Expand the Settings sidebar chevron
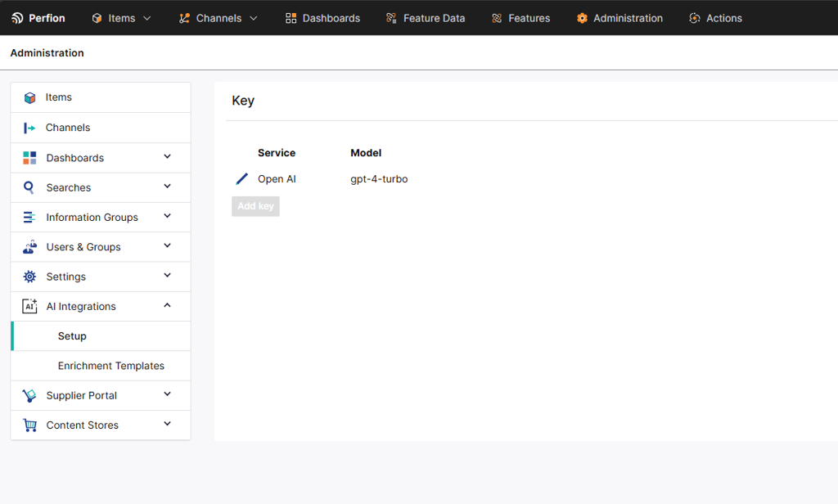The image size is (838, 504). pos(167,275)
